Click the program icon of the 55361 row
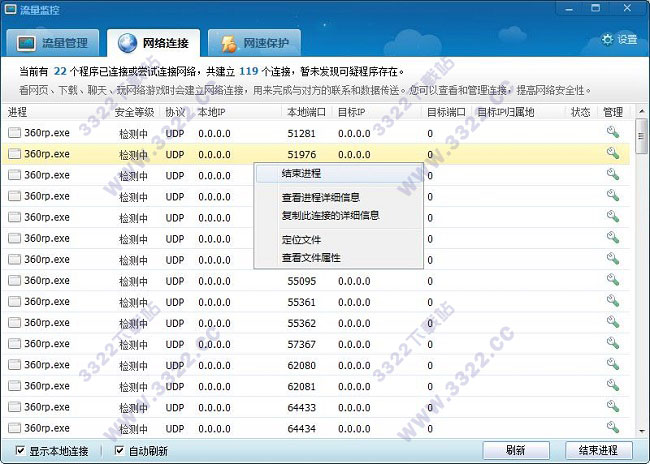This screenshot has height=464, width=650. coord(15,301)
